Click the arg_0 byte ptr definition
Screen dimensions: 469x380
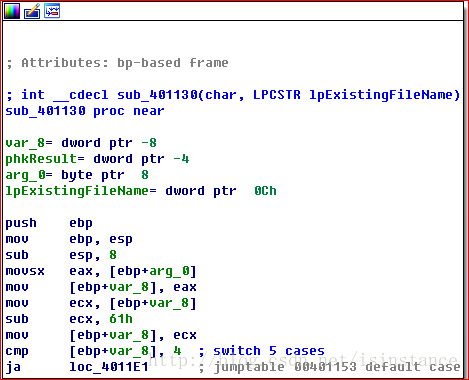(77, 175)
